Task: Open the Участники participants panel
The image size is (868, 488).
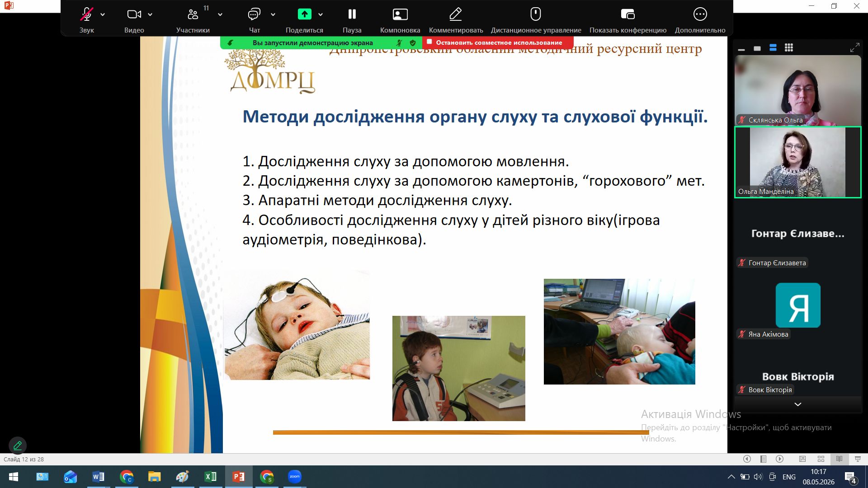Action: 193,20
